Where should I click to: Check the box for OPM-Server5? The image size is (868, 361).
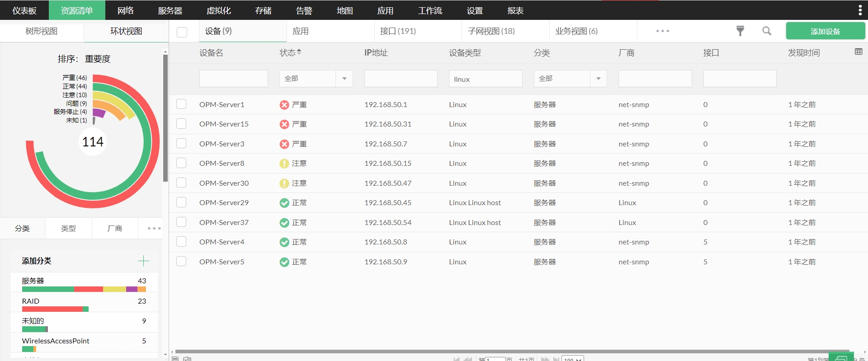(181, 262)
